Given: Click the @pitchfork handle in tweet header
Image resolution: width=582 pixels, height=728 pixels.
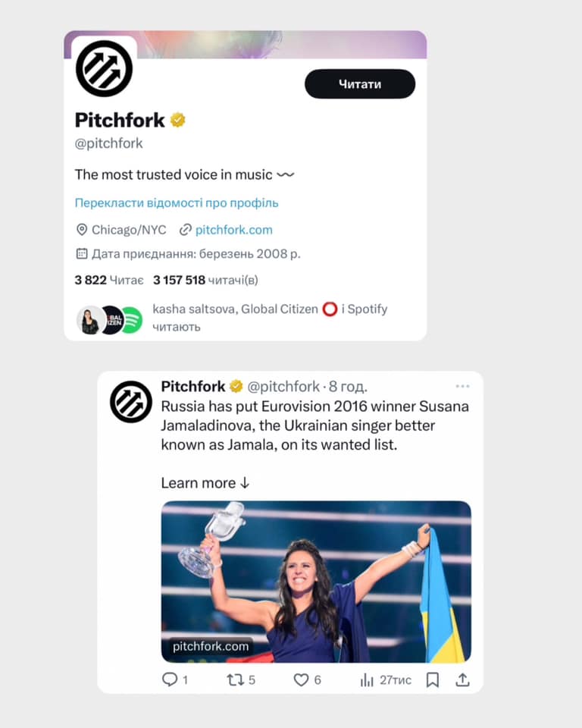Looking at the screenshot, I should click(x=283, y=386).
